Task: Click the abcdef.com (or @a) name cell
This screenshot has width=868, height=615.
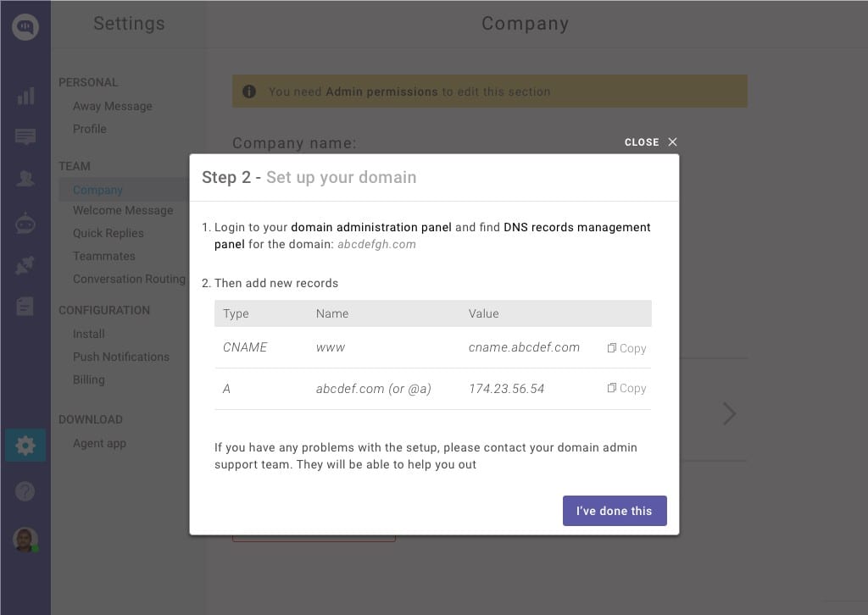Action: (374, 389)
